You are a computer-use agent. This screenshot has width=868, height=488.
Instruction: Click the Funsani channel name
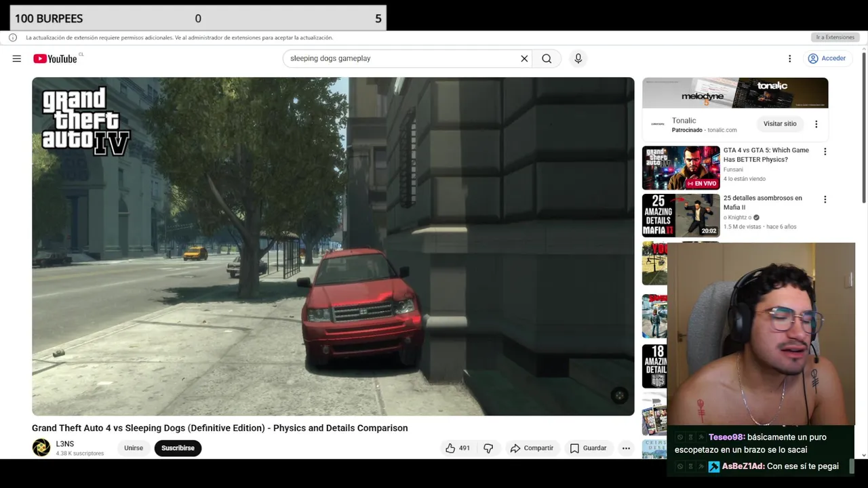(x=733, y=169)
